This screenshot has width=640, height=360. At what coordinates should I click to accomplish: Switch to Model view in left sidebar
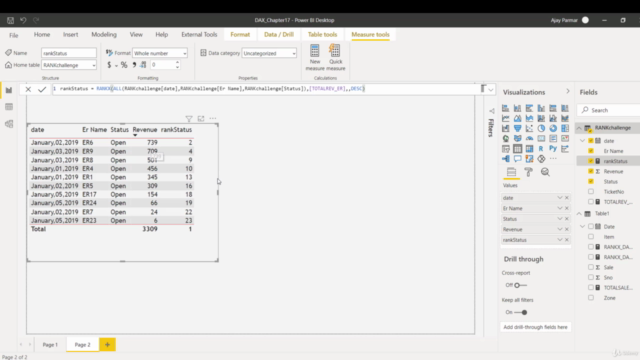pos(9,124)
